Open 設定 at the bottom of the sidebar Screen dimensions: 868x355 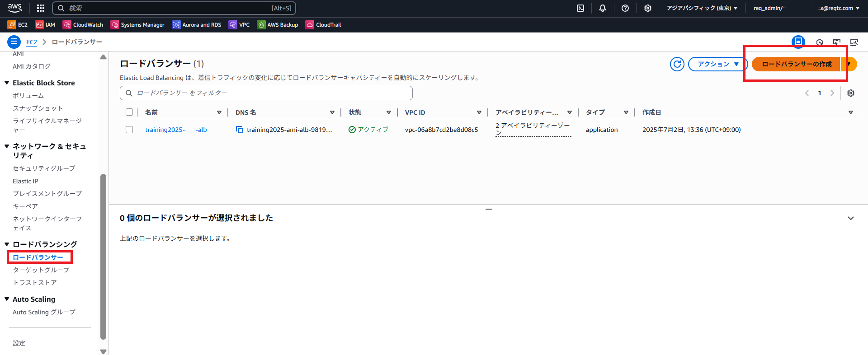[x=19, y=343]
